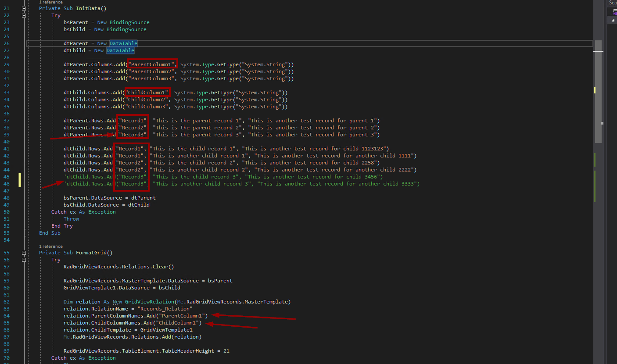Click the editor's vertical scrollbar thumb
The height and width of the screenshot is (364, 617).
[x=598, y=91]
